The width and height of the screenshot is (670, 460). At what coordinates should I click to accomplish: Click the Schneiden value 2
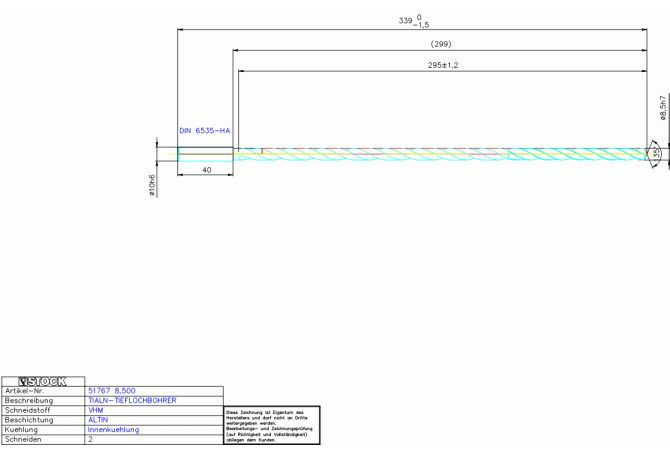(90, 439)
